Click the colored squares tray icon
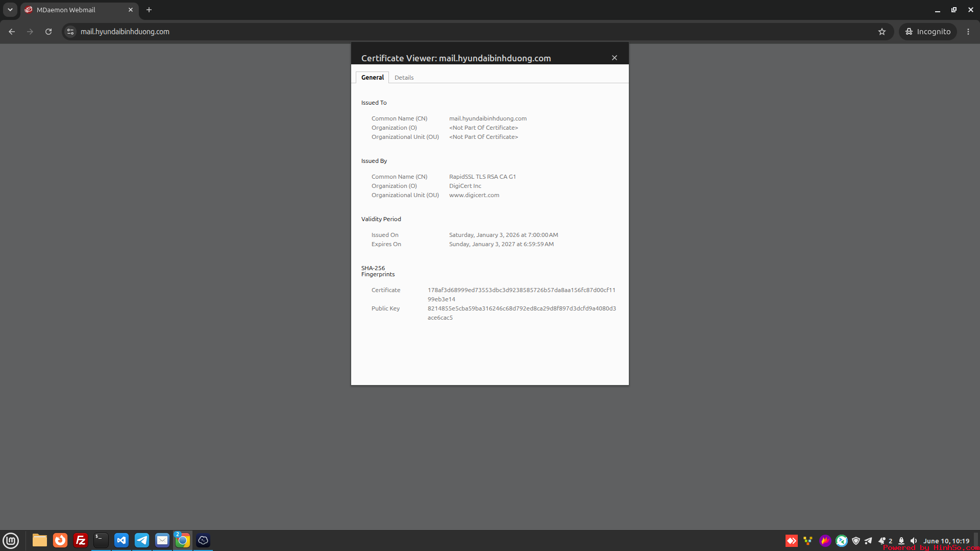Image resolution: width=980 pixels, height=551 pixels. point(808,541)
